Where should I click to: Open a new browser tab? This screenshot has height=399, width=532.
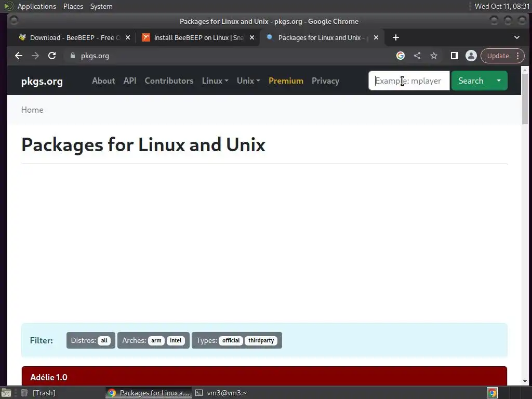395,37
